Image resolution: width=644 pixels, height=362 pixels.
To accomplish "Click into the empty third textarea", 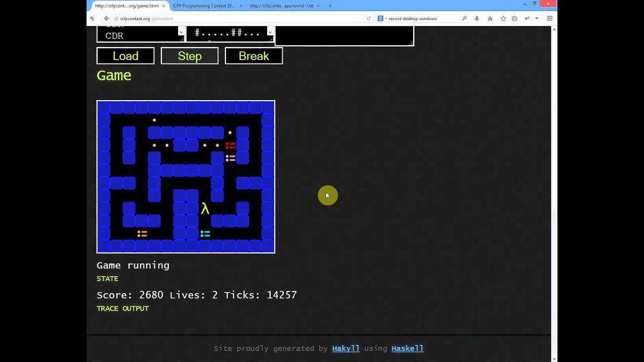I will [x=345, y=35].
